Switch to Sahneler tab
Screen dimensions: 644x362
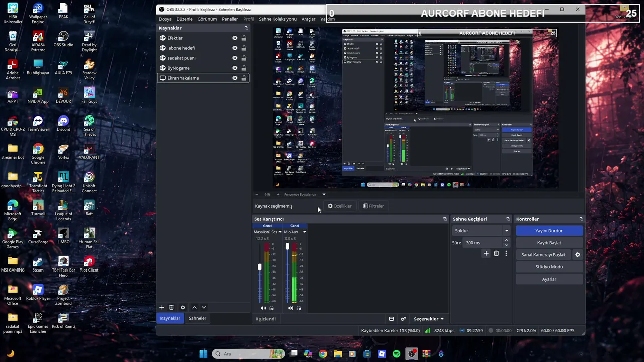tap(197, 318)
